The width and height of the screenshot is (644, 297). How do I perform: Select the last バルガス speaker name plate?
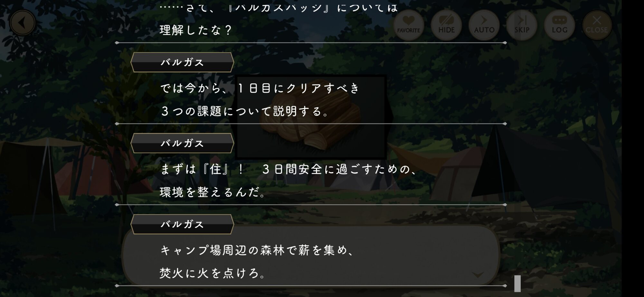click(x=182, y=224)
